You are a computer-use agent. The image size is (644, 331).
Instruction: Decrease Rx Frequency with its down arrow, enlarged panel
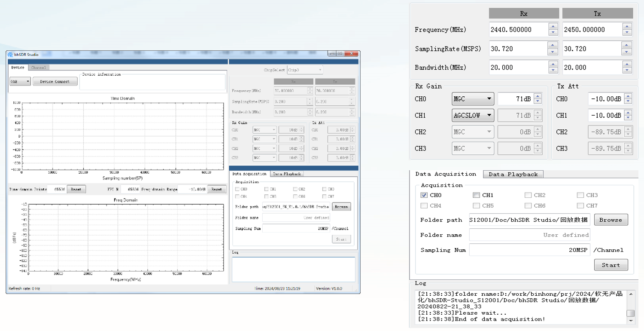553,33
